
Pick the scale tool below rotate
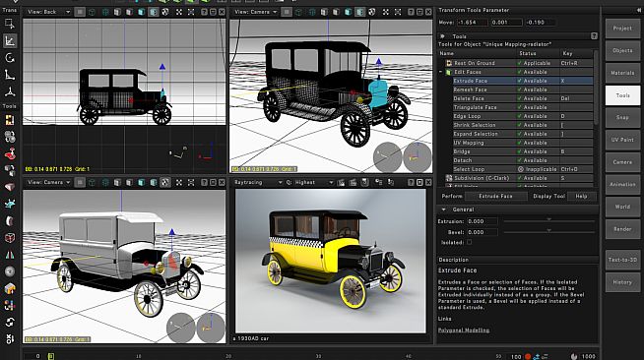click(x=10, y=75)
